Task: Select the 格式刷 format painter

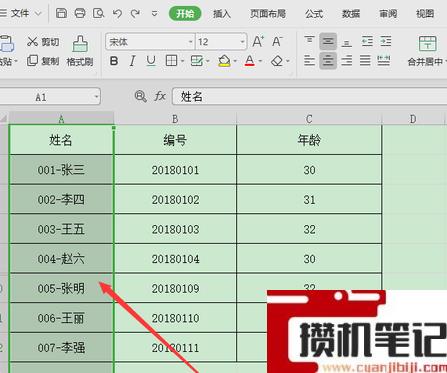Action: tap(80, 51)
